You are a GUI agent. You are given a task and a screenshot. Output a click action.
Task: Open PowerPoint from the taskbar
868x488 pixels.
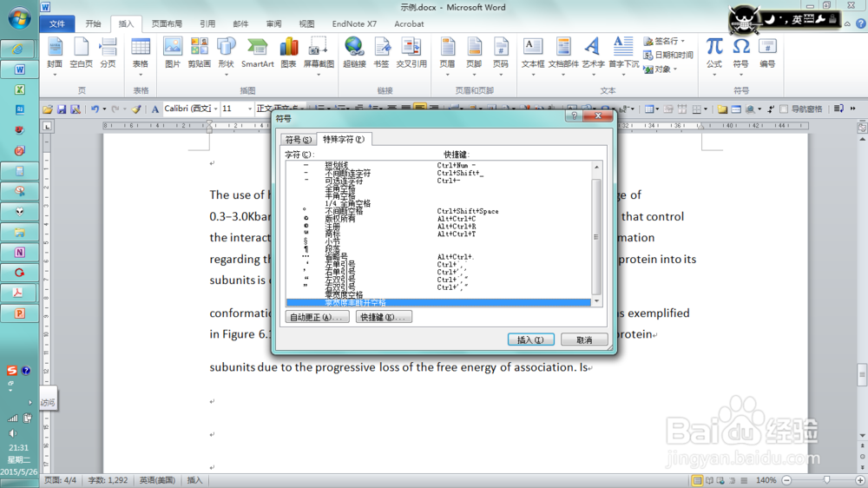[x=19, y=313]
